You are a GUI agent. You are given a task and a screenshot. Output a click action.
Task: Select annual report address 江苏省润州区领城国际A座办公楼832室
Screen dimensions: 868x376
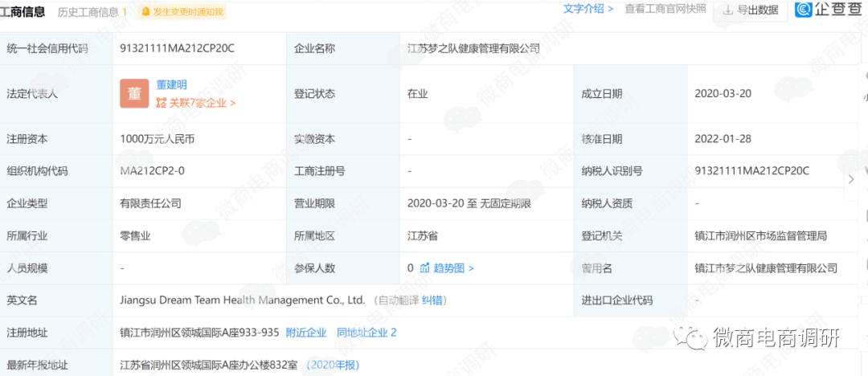pos(209,366)
